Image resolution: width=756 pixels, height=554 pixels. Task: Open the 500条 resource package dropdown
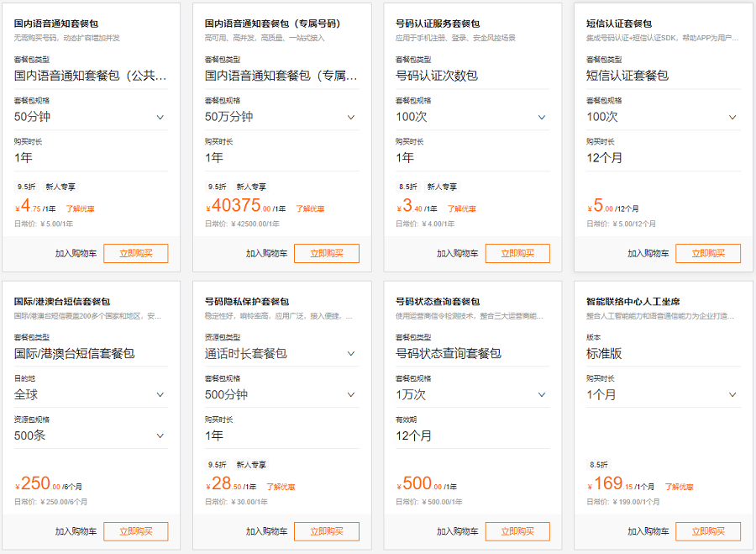click(91, 435)
